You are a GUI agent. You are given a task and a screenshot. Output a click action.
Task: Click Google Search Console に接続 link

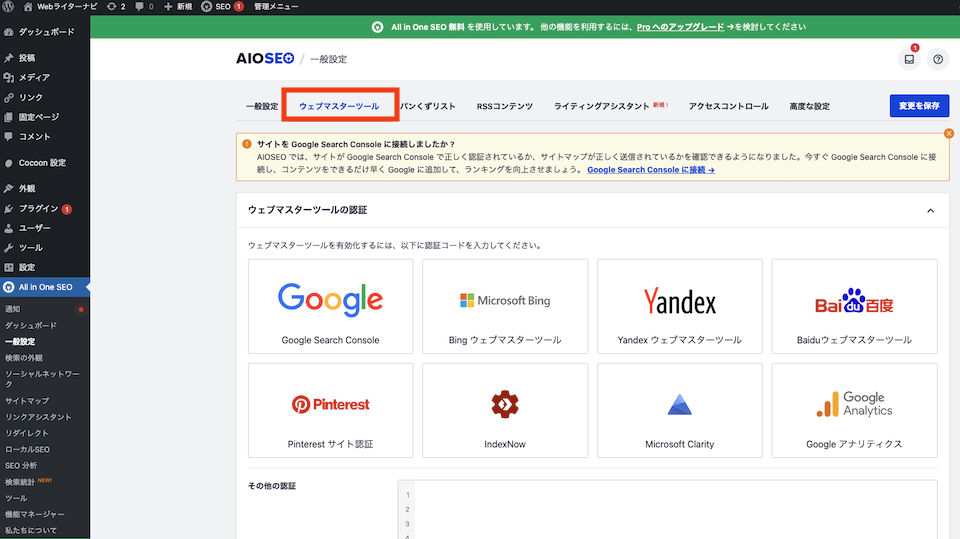point(651,170)
